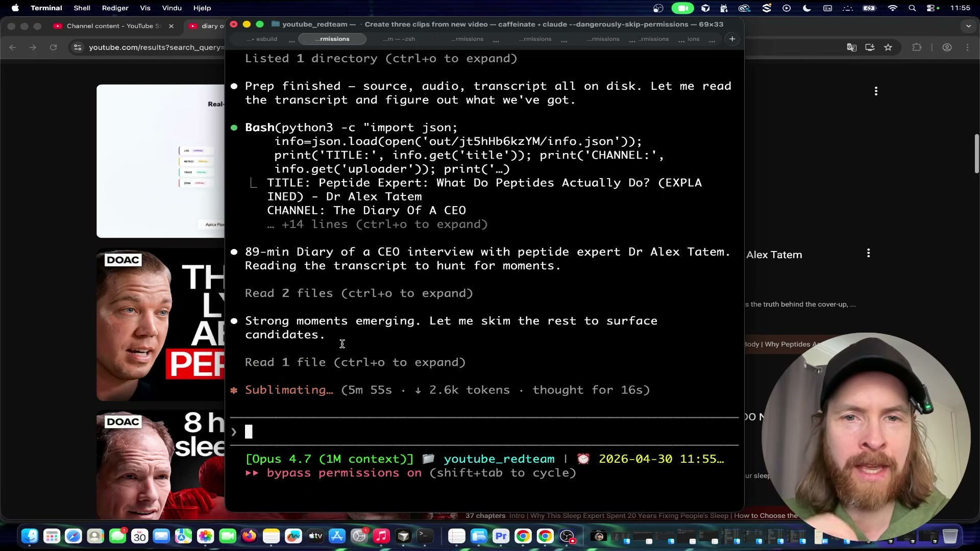Viewport: 980px width, 551px height.
Task: Click Chrome's forward navigation arrow
Action: (x=33, y=47)
